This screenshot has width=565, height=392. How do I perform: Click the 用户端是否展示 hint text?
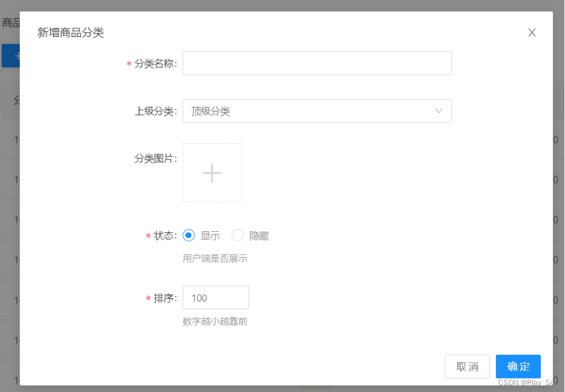pyautogui.click(x=215, y=259)
